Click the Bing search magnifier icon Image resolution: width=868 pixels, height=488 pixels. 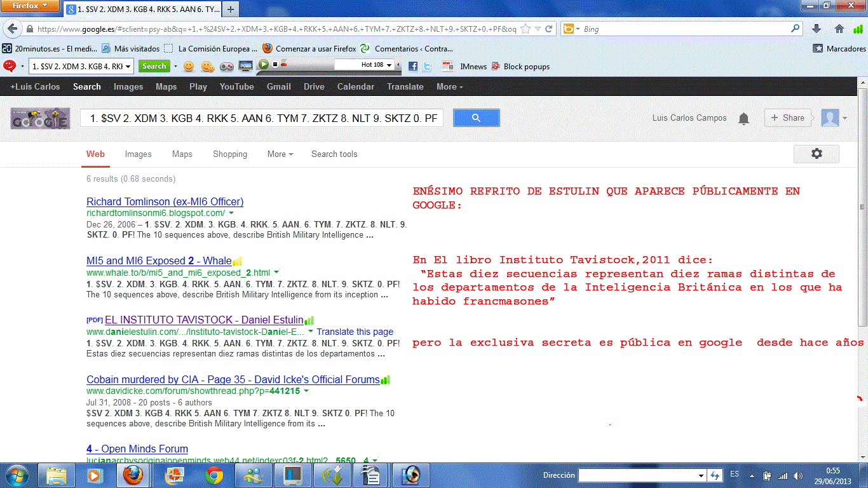tap(796, 29)
